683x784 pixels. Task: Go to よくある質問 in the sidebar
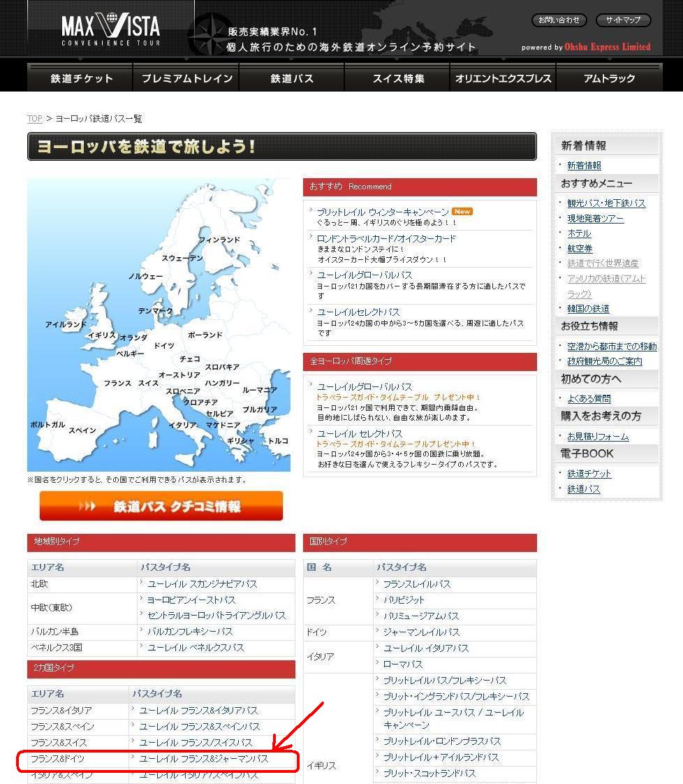pyautogui.click(x=589, y=399)
